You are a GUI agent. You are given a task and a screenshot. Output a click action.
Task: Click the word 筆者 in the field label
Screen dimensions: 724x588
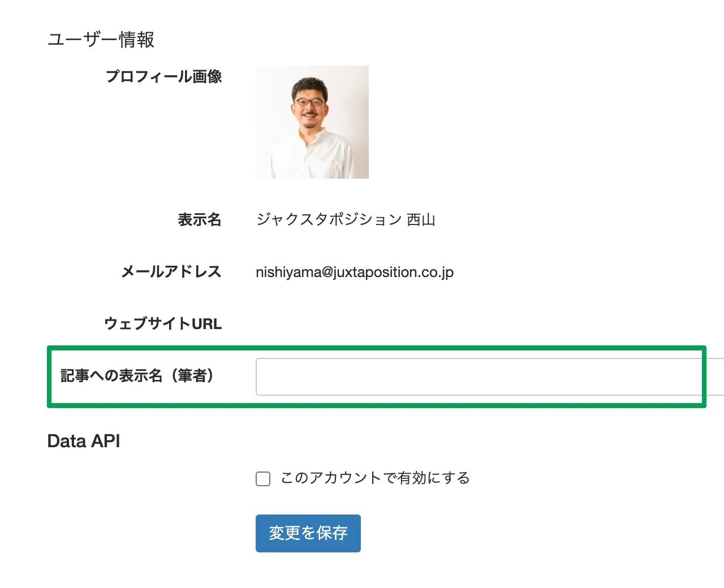(x=192, y=376)
